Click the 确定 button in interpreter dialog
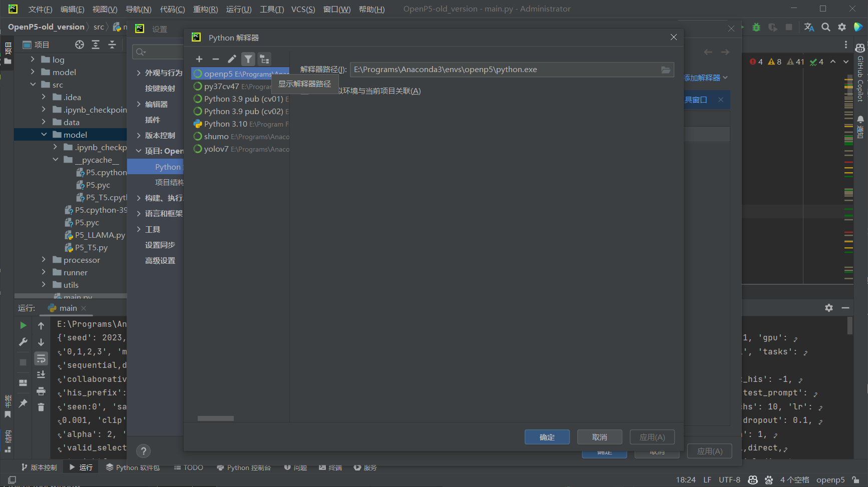868x487 pixels. pyautogui.click(x=547, y=437)
